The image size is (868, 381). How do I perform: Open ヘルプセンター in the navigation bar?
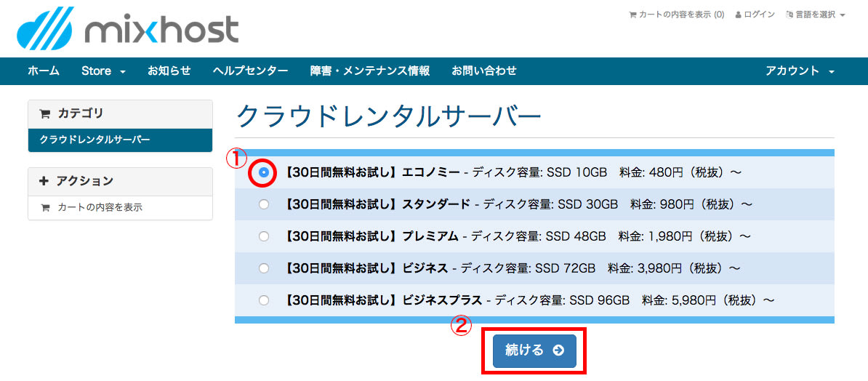[x=250, y=71]
